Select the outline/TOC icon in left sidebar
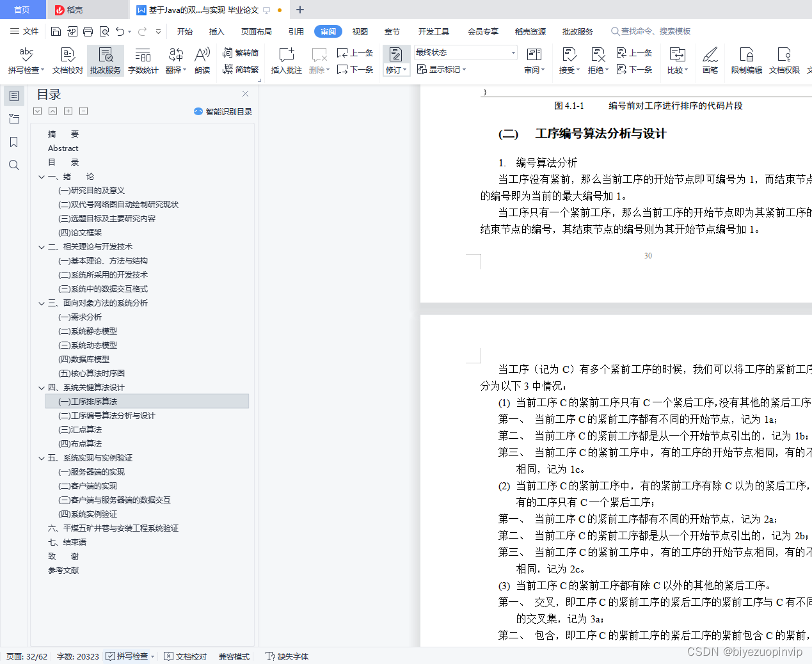The height and width of the screenshot is (664, 812). pyautogui.click(x=13, y=96)
